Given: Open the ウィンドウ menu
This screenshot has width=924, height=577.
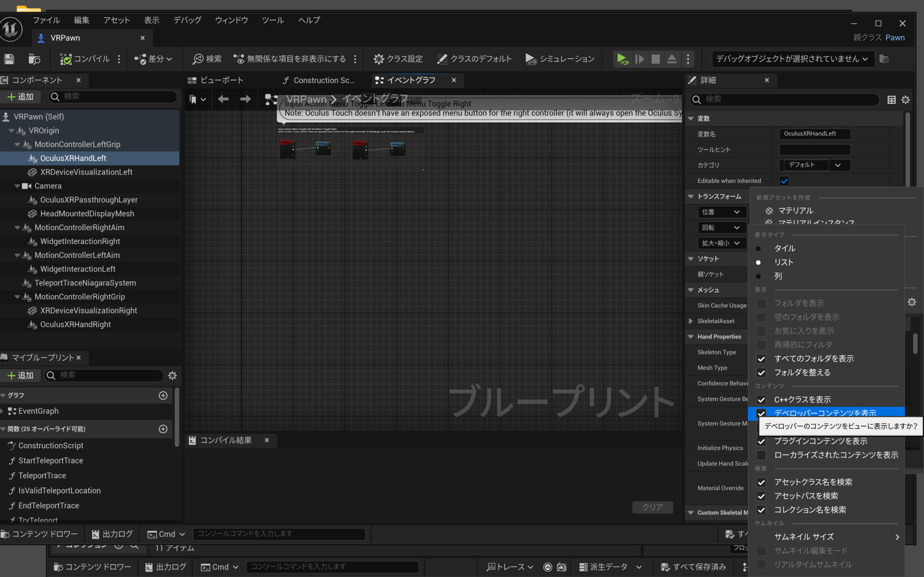Looking at the screenshot, I should pos(231,20).
